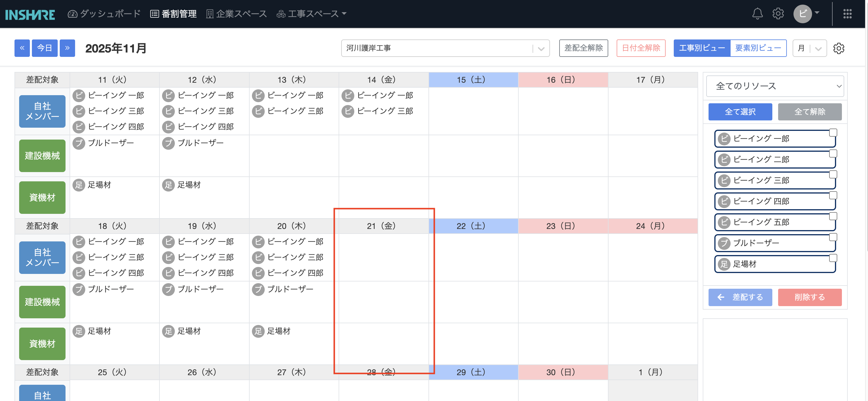Click ビーイング 五郎 avatar in resource list
The image size is (868, 401).
[724, 222]
